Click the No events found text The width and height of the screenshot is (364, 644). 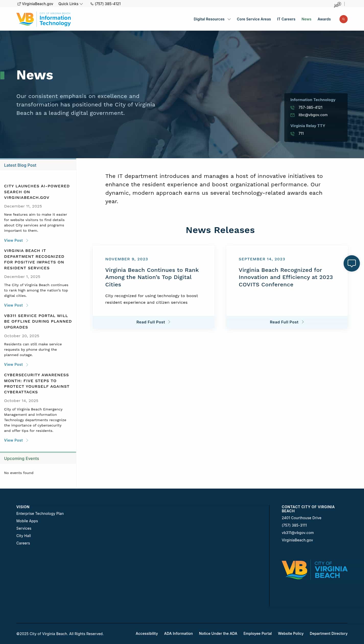[x=19, y=473]
